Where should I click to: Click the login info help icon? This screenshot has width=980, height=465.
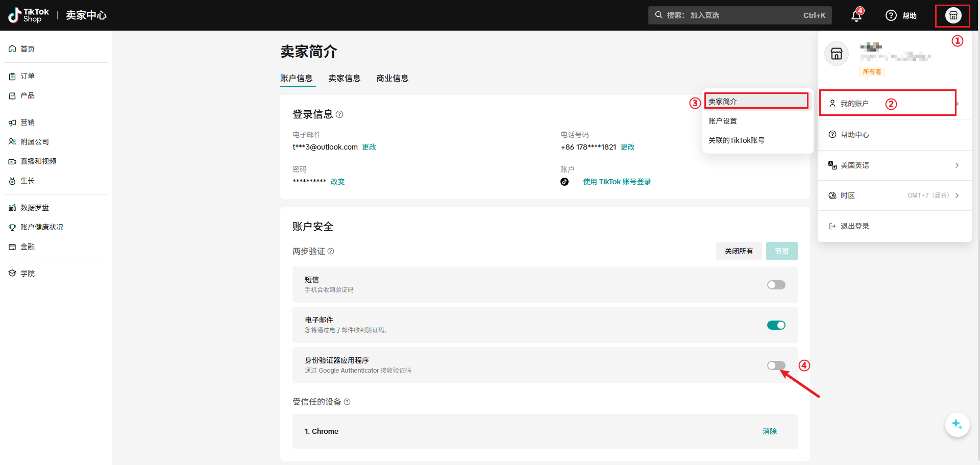(339, 114)
